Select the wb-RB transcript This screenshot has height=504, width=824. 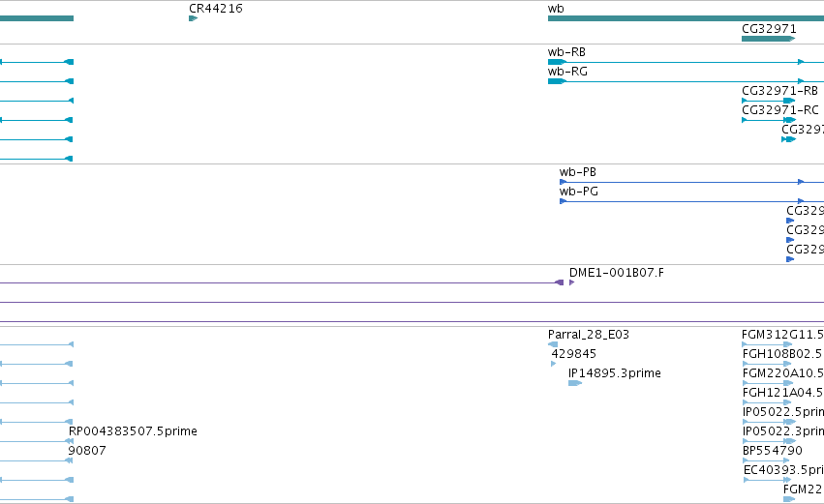tap(686, 62)
